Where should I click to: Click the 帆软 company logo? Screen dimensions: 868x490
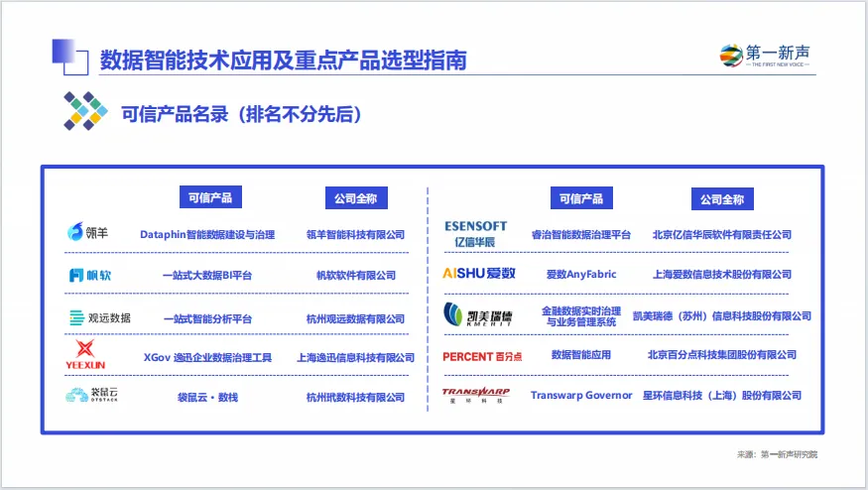89,275
